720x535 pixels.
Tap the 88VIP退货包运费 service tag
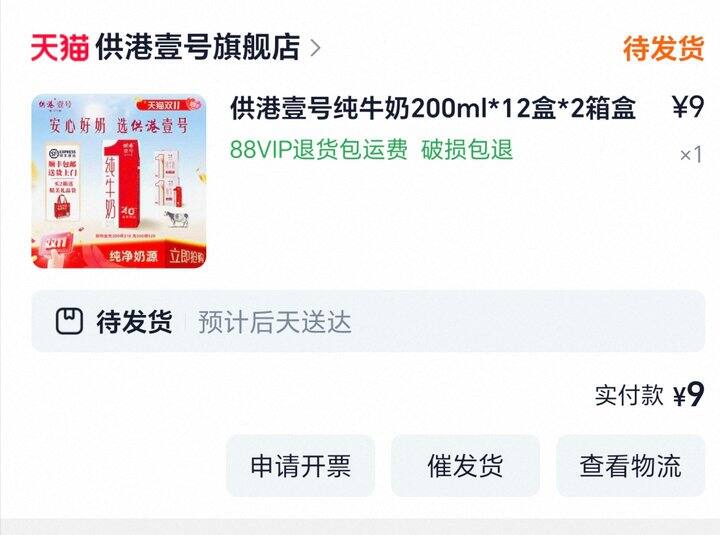pos(319,149)
